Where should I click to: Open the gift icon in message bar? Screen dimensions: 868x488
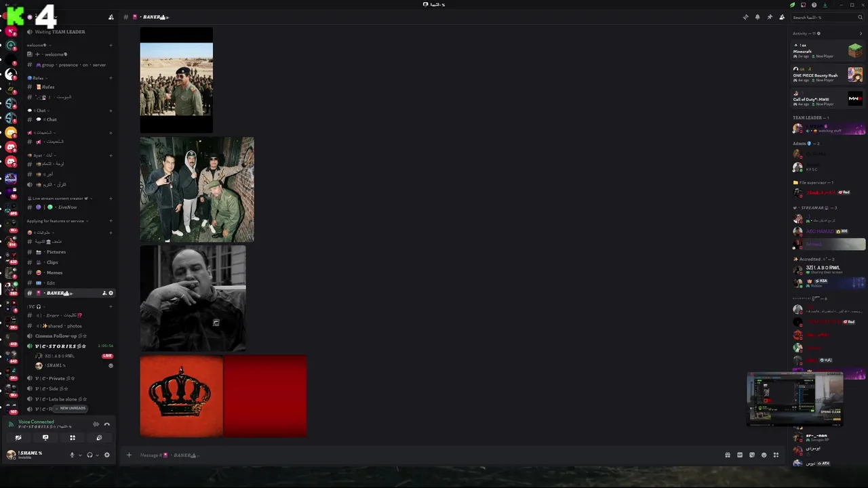pos(728,455)
